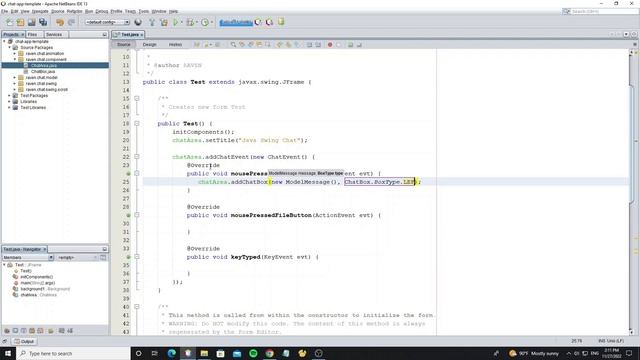The image size is (640, 360).
Task: Expand the Libraries node
Action: [10, 102]
